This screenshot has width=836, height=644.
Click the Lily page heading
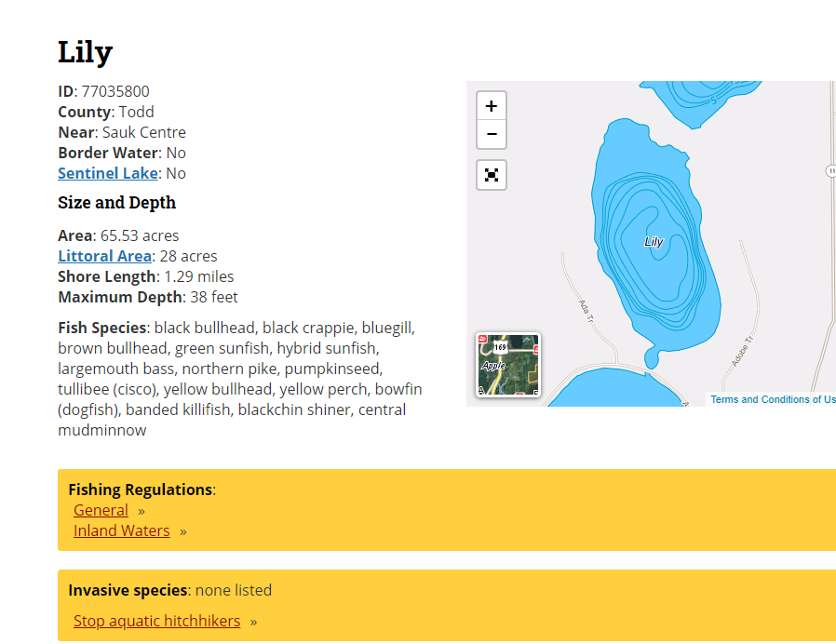(85, 51)
